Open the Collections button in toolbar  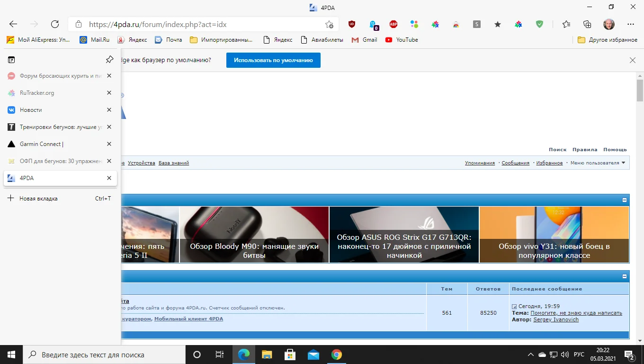pyautogui.click(x=587, y=24)
